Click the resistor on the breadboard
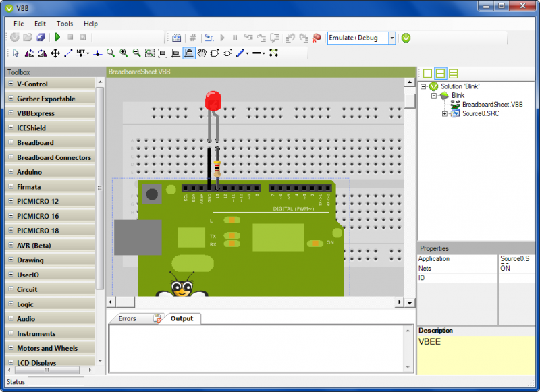540x392 pixels. coord(217,169)
